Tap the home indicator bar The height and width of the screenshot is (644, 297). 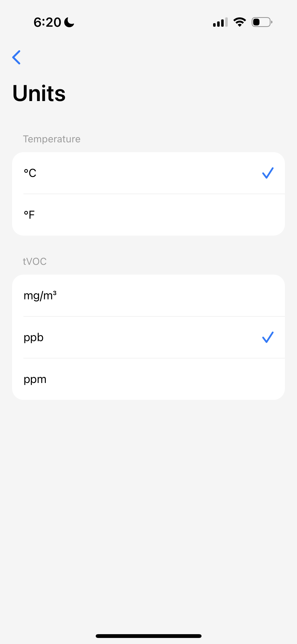[x=148, y=636]
